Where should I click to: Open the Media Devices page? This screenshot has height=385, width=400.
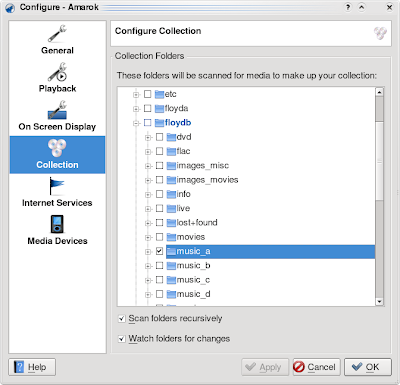point(57,231)
